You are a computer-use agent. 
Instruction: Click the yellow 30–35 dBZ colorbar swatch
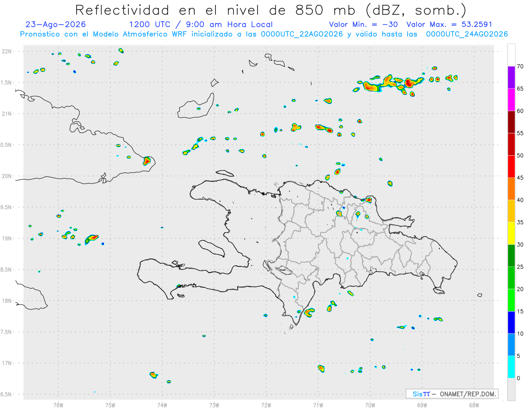pyautogui.click(x=511, y=233)
